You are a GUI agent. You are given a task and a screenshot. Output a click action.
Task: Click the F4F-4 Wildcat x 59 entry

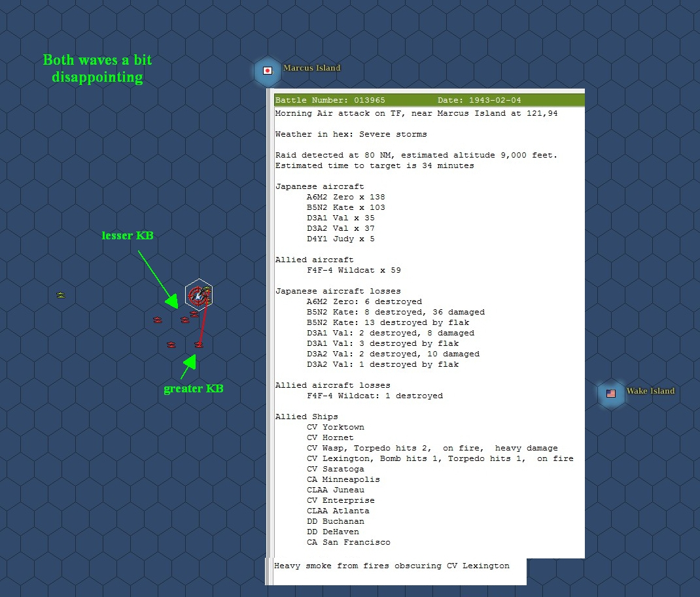(x=353, y=271)
